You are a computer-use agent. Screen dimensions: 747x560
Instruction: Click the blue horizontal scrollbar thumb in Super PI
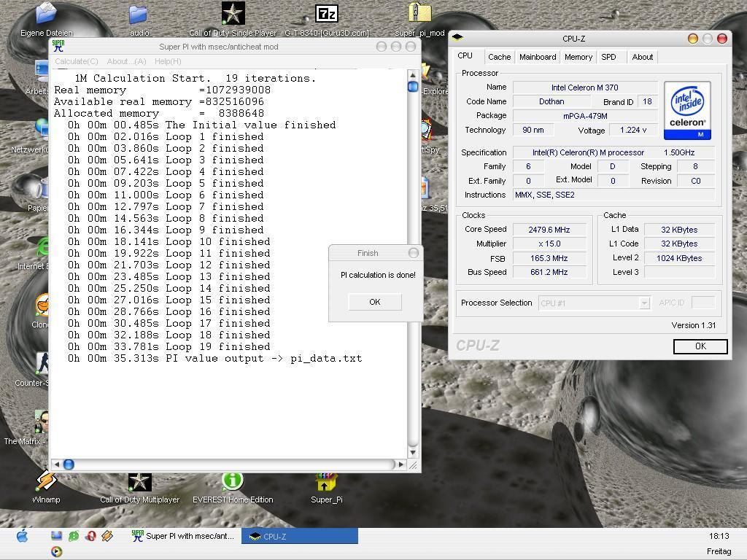[69, 464]
